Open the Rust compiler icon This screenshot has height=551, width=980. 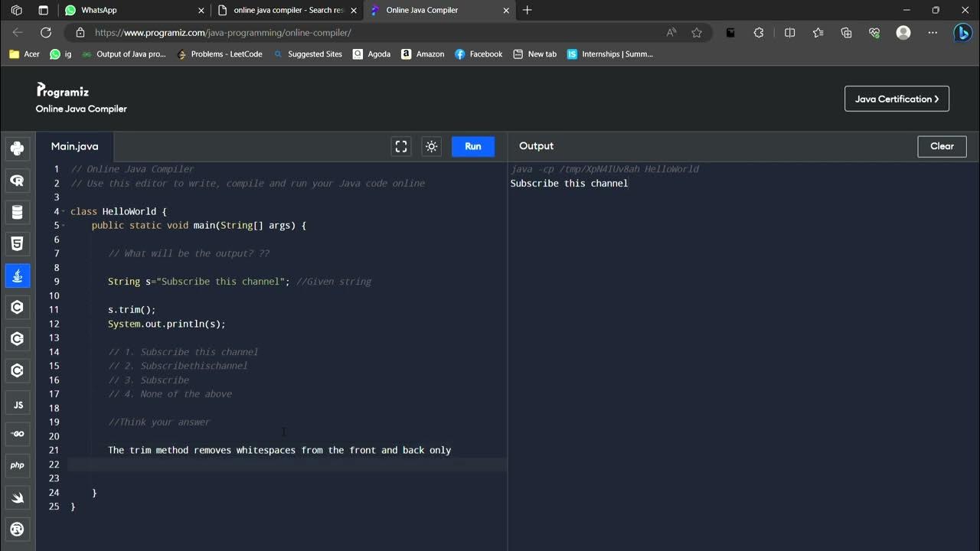click(x=17, y=529)
